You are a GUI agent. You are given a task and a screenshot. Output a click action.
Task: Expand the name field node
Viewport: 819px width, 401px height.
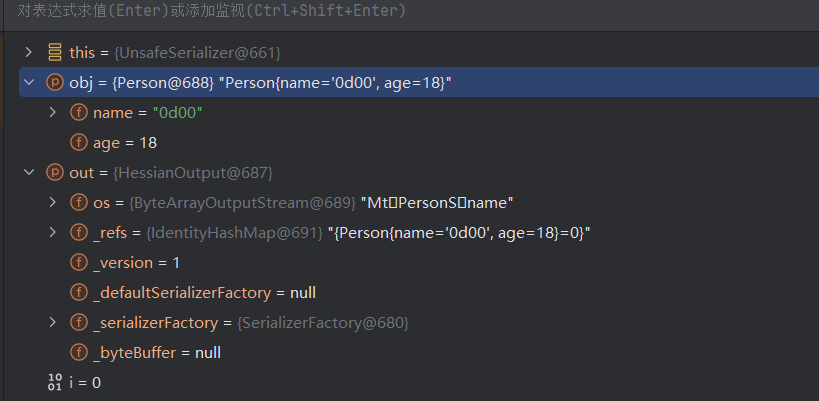tap(52, 113)
